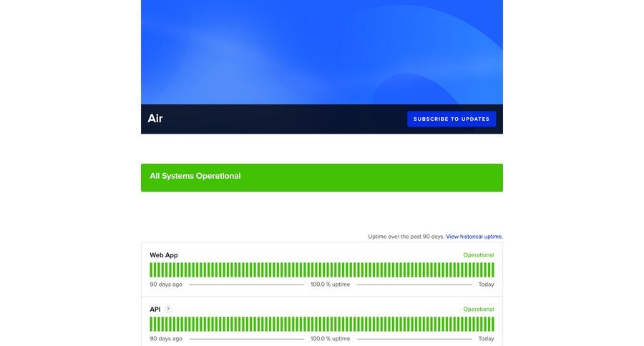Select the All Systems Operational banner
Viewport: 644px width, 346px height.
pyautogui.click(x=322, y=178)
